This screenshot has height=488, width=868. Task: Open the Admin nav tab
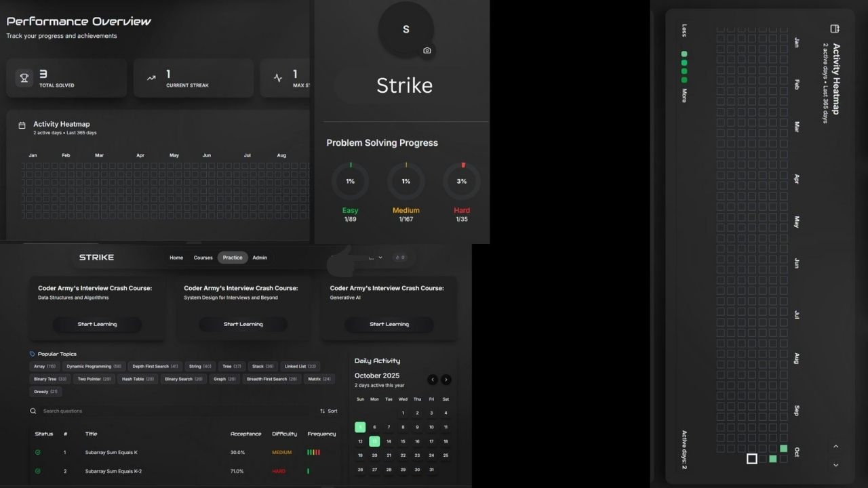tap(260, 258)
